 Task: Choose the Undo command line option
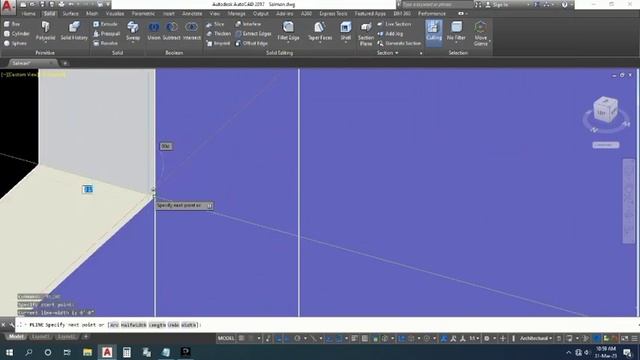click(x=173, y=325)
